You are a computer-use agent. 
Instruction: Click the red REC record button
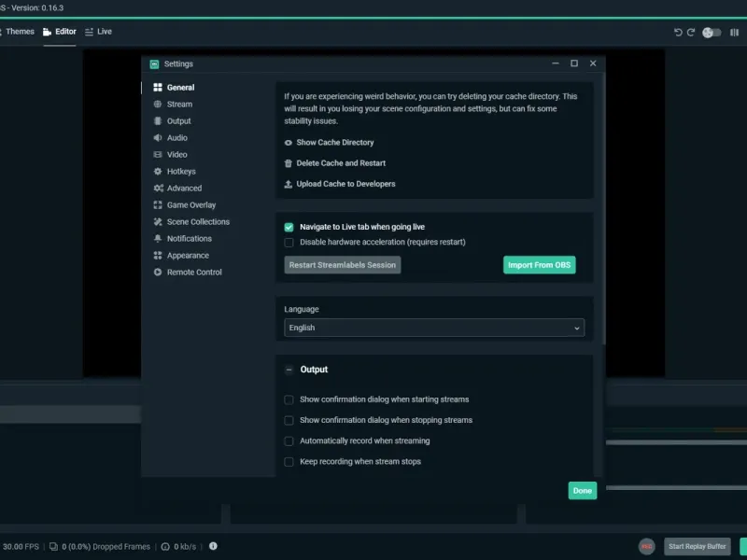[x=646, y=546]
